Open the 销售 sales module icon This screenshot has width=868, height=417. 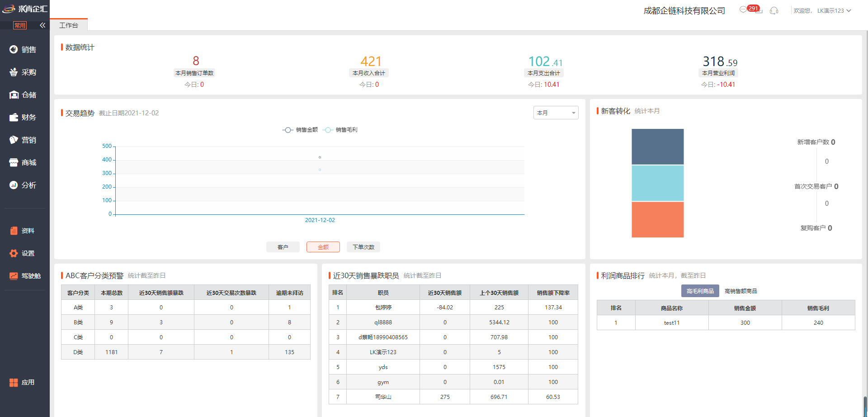point(14,49)
